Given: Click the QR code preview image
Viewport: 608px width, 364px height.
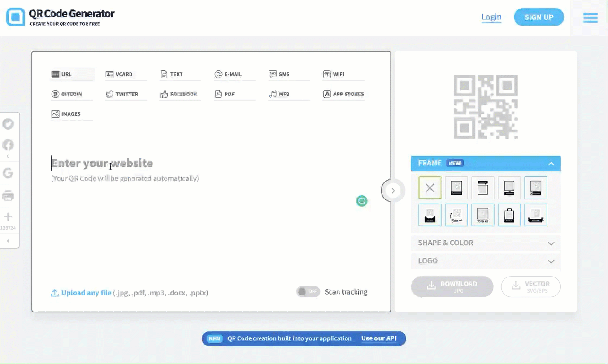Looking at the screenshot, I should (x=486, y=107).
